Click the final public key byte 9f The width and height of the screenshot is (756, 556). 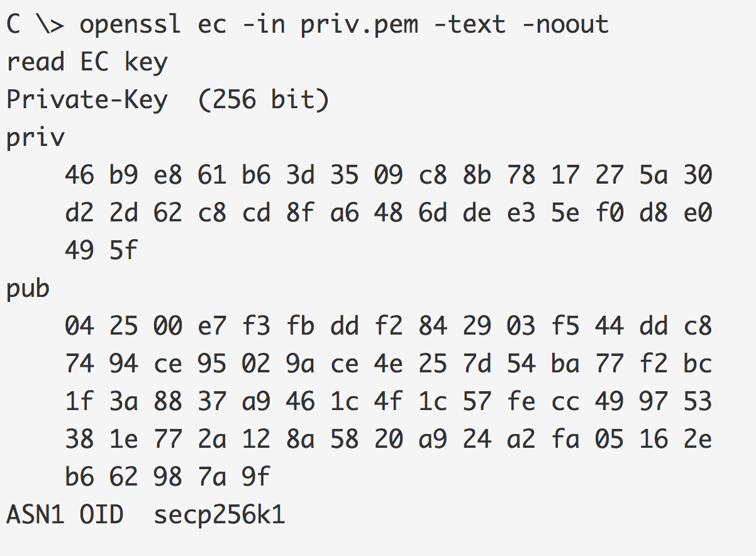255,477
